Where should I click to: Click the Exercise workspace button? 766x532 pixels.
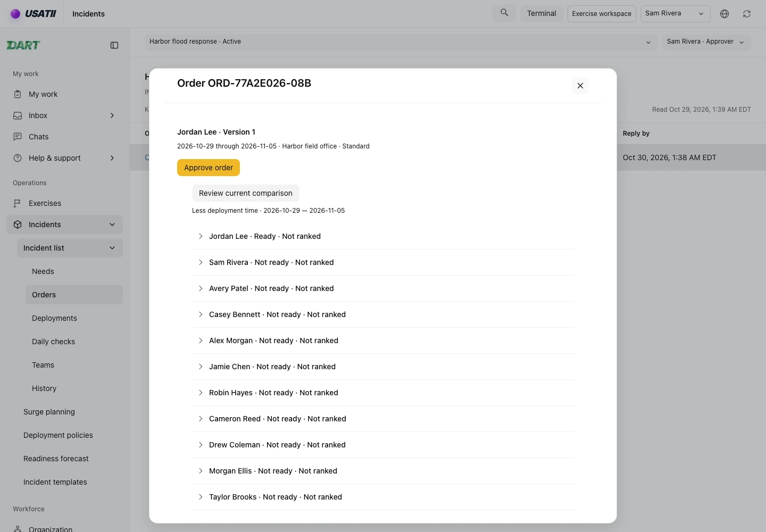pyautogui.click(x=602, y=13)
